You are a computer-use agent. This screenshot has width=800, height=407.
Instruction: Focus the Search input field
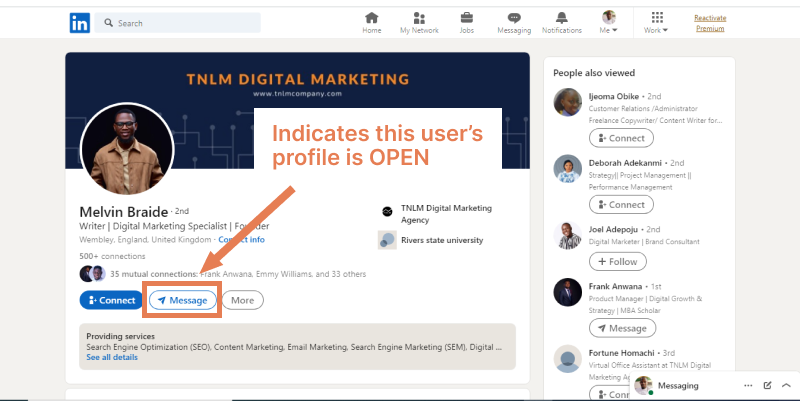point(178,23)
